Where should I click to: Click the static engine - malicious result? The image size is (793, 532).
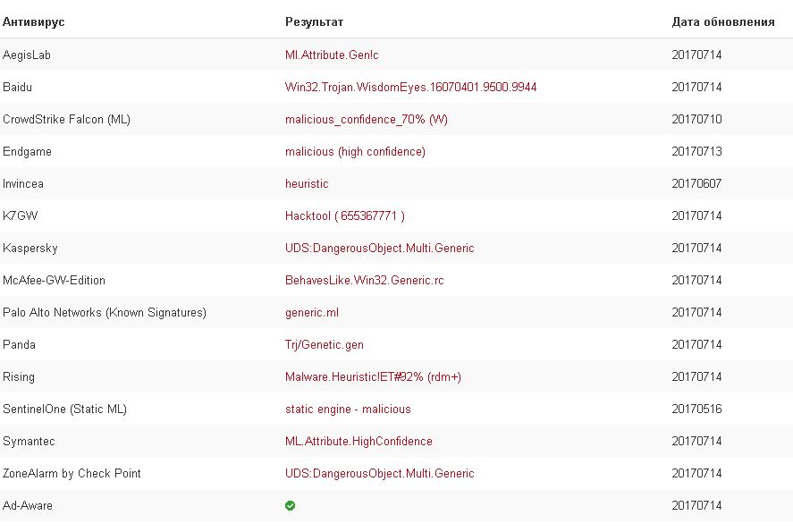click(348, 410)
